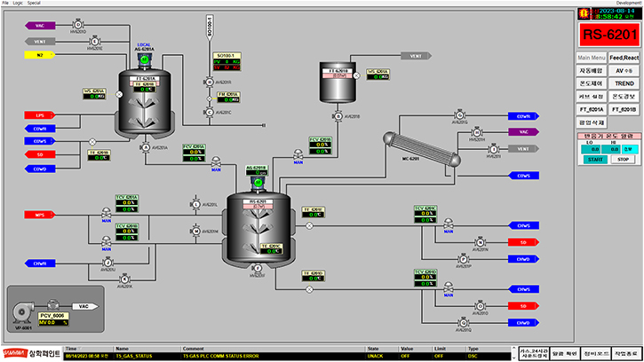Image resolution: width=644 pixels, height=362 pixels.
Task: Open the 온도제어 screen
Action: point(592,83)
